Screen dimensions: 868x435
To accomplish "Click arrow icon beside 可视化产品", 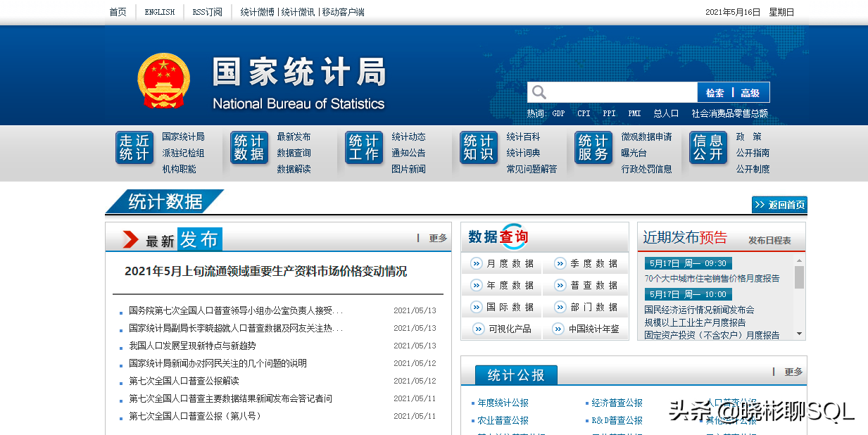I will click(x=478, y=329).
